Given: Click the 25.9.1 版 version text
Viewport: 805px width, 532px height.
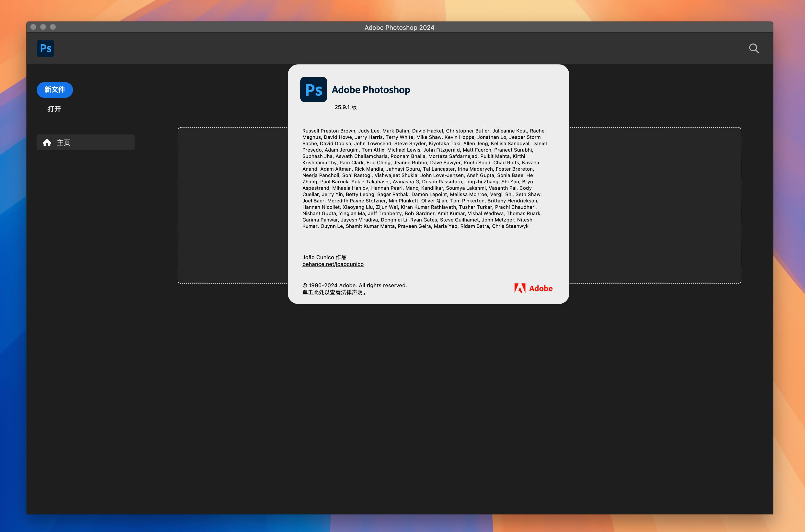Looking at the screenshot, I should (346, 107).
